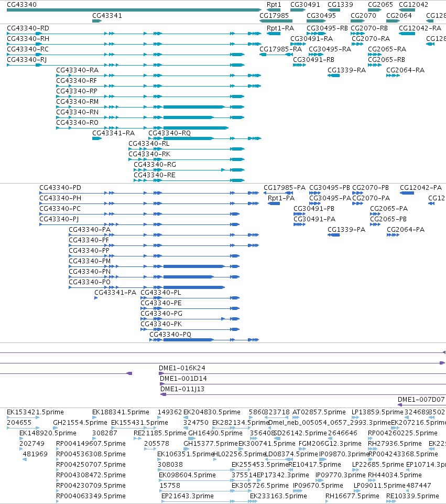Screen dimensions: 446x504
Task: Select transcript CG17985-RA label
Action: click(x=280, y=49)
